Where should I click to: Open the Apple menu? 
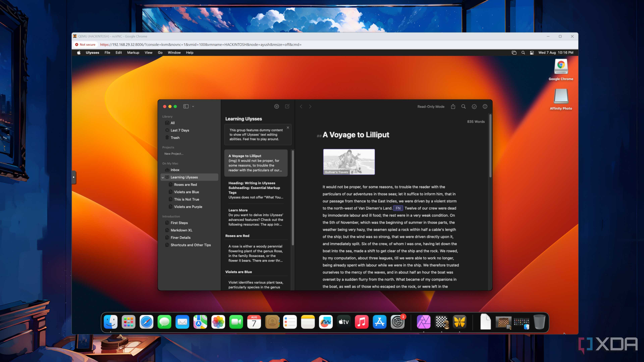79,52
